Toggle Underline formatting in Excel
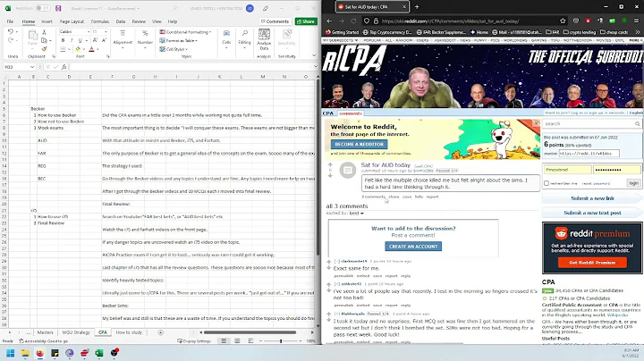The image size is (644, 361). 80,40
